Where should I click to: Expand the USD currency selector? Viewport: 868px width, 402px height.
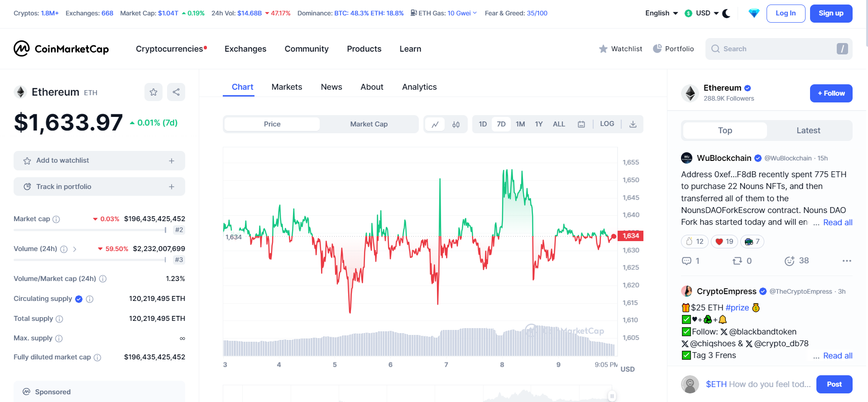(702, 13)
